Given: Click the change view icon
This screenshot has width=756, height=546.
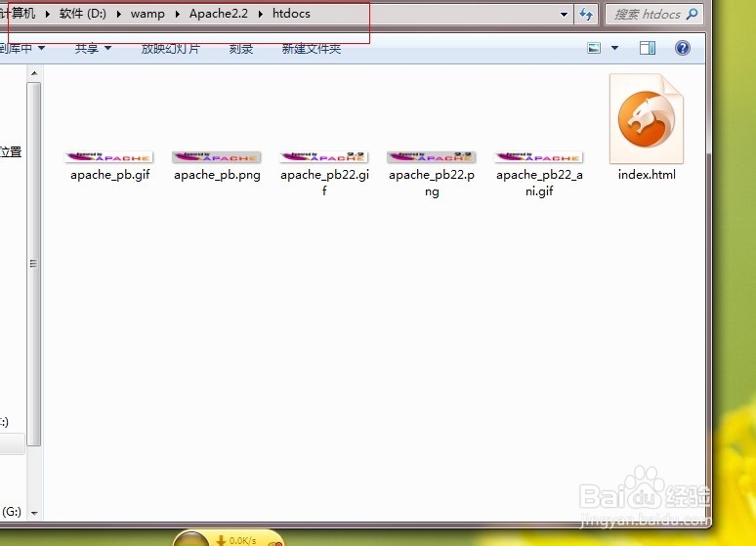Looking at the screenshot, I should tap(594, 48).
